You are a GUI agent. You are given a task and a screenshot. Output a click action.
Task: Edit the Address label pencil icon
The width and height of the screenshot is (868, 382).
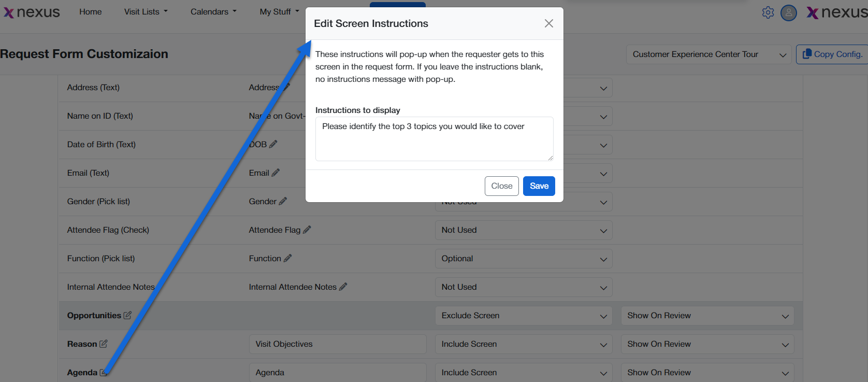[286, 87]
